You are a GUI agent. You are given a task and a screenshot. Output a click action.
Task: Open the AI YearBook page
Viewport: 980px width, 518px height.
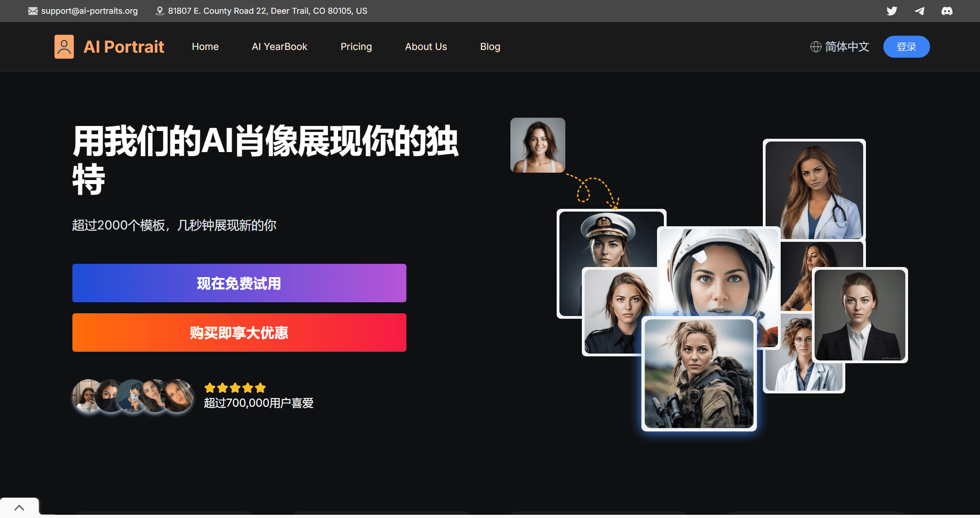click(x=279, y=47)
